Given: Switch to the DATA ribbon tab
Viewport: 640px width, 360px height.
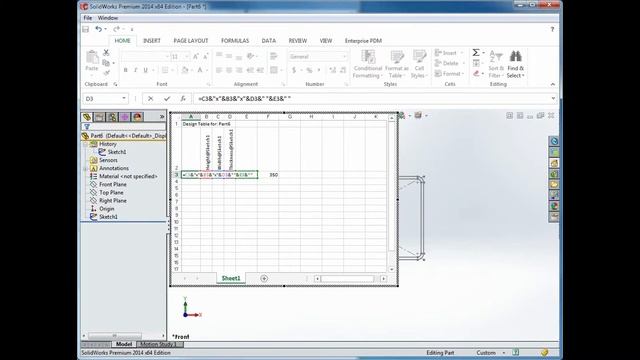Looking at the screenshot, I should point(269,41).
